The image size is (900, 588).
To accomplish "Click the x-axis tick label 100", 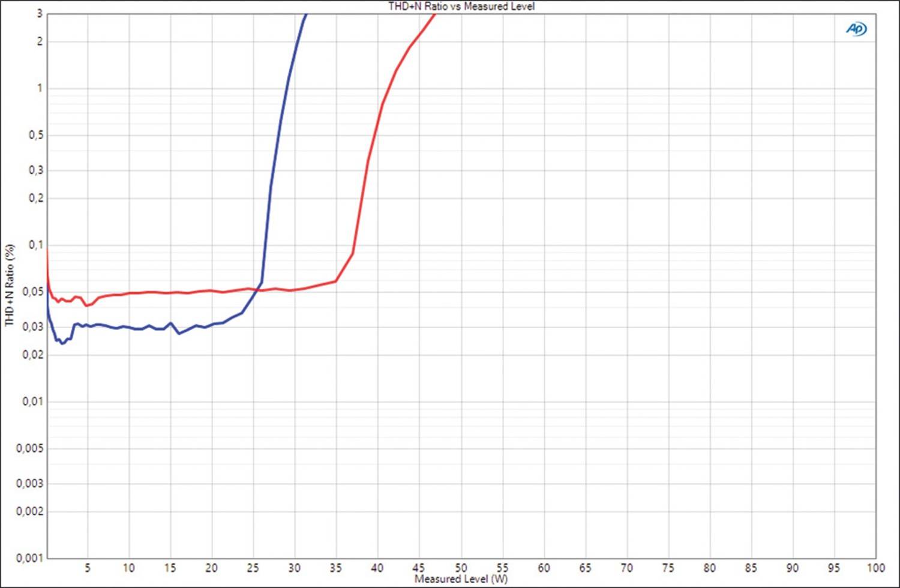I will coord(875,568).
